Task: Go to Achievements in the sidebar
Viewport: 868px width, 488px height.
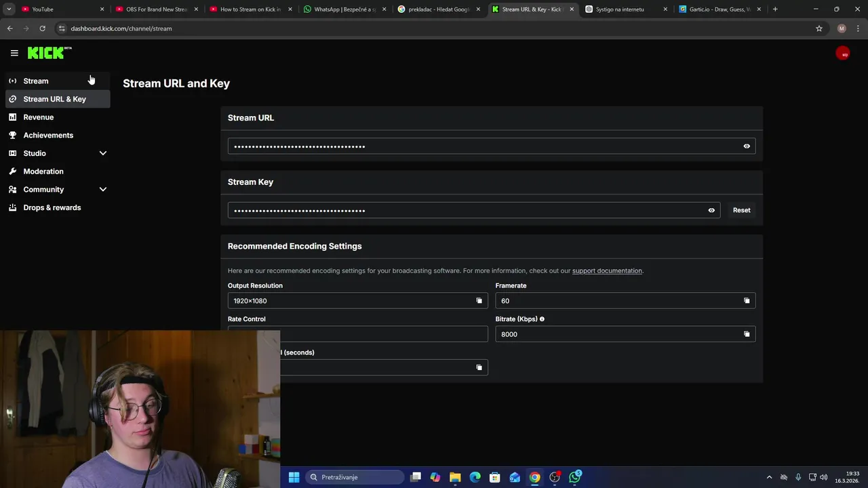Action: click(58, 135)
